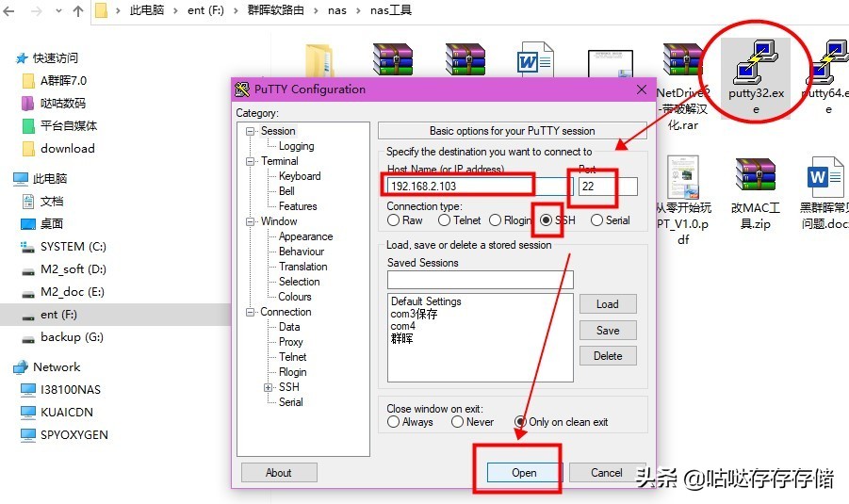Collapse the Session tree node
The height and width of the screenshot is (504, 849).
(x=250, y=131)
